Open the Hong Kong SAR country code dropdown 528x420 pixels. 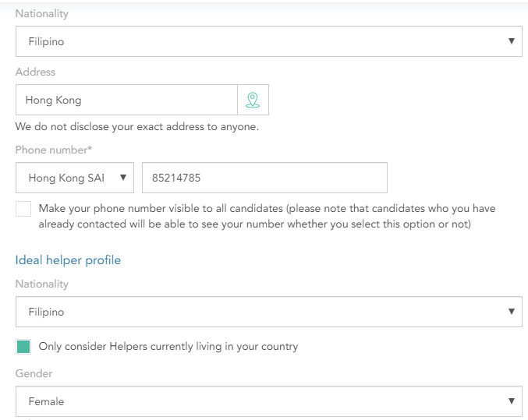75,178
